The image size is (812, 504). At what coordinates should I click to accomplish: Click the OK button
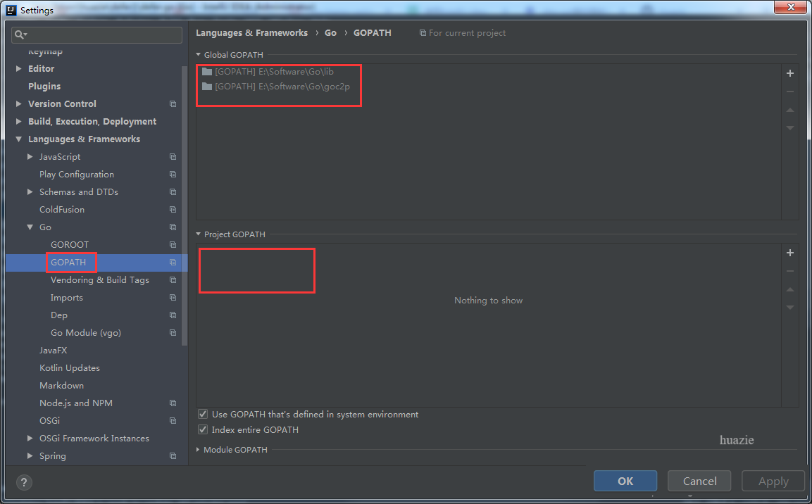coord(625,481)
